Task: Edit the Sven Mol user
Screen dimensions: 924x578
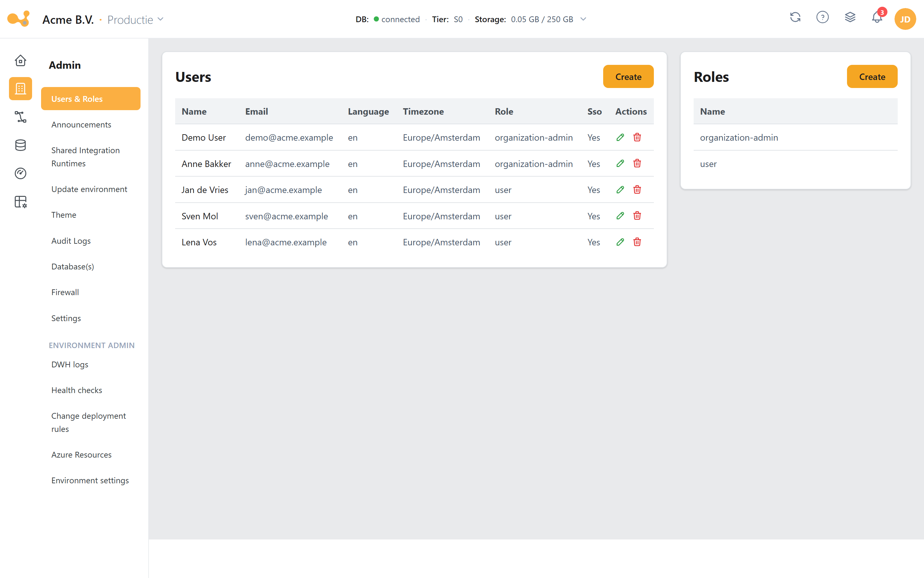Action: 620,216
